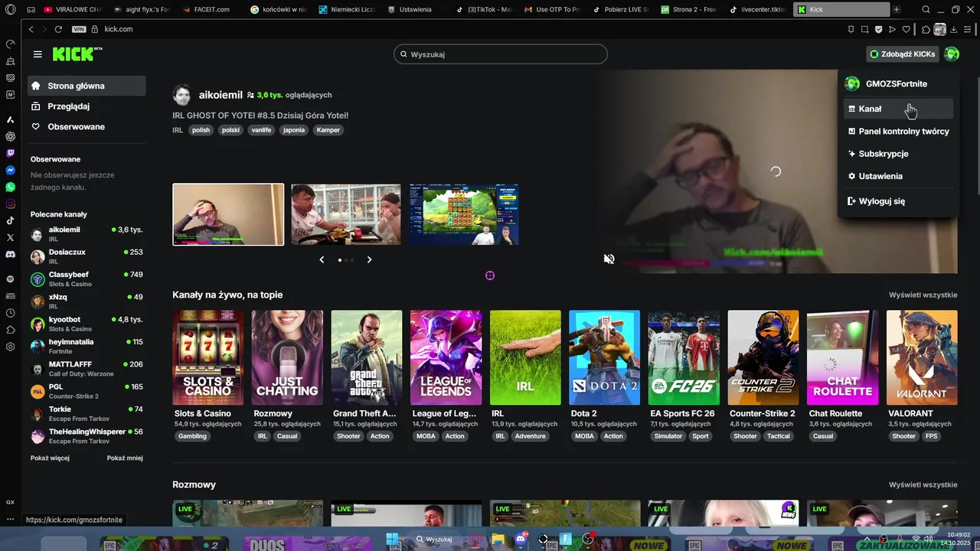Open WhatsApp in the sidebar
This screenshot has height=551, width=980.
coord(10,187)
